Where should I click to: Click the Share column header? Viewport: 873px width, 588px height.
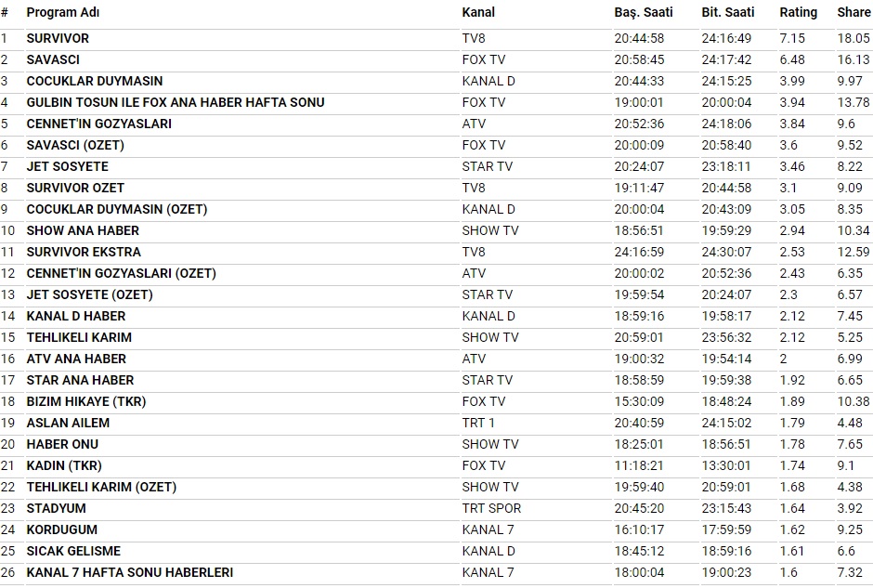[853, 12]
